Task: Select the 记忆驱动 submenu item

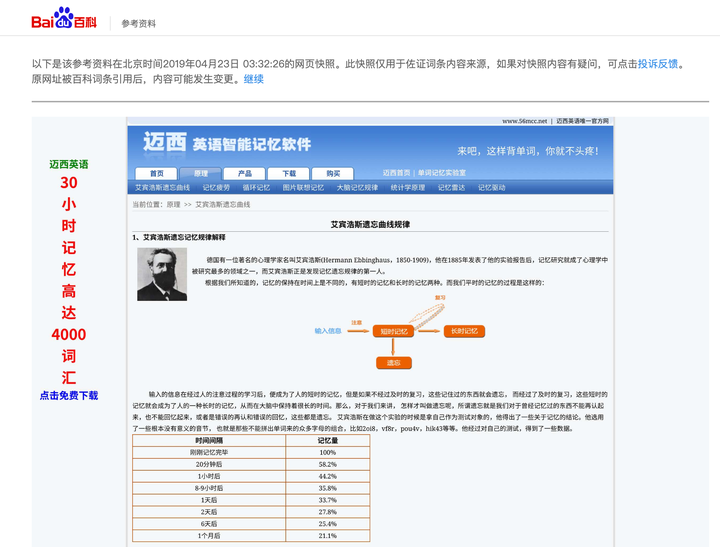Action: point(491,187)
